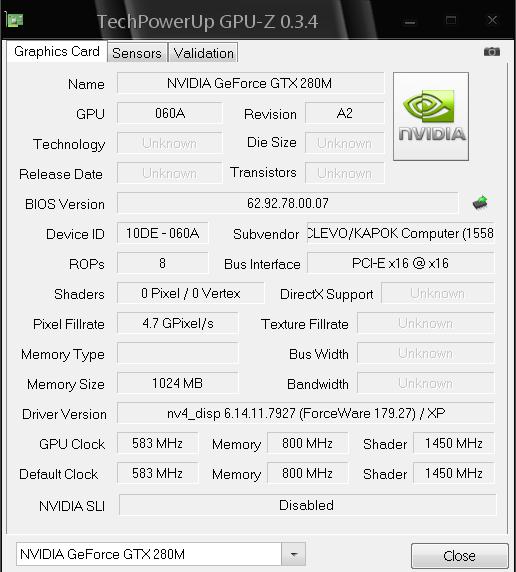Click the Default Clock row Memory 800 MHz field
Screen dimensions: 516x572
coord(308,473)
